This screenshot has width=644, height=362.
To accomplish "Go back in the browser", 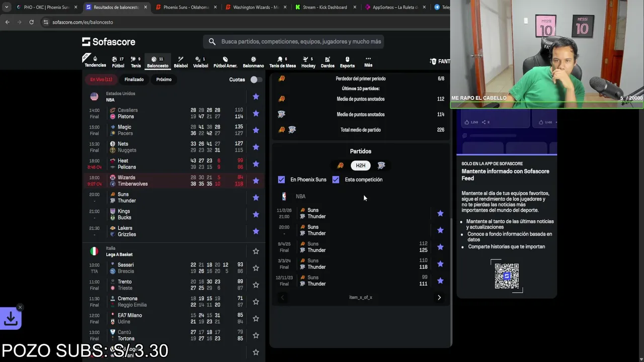I will (7, 22).
